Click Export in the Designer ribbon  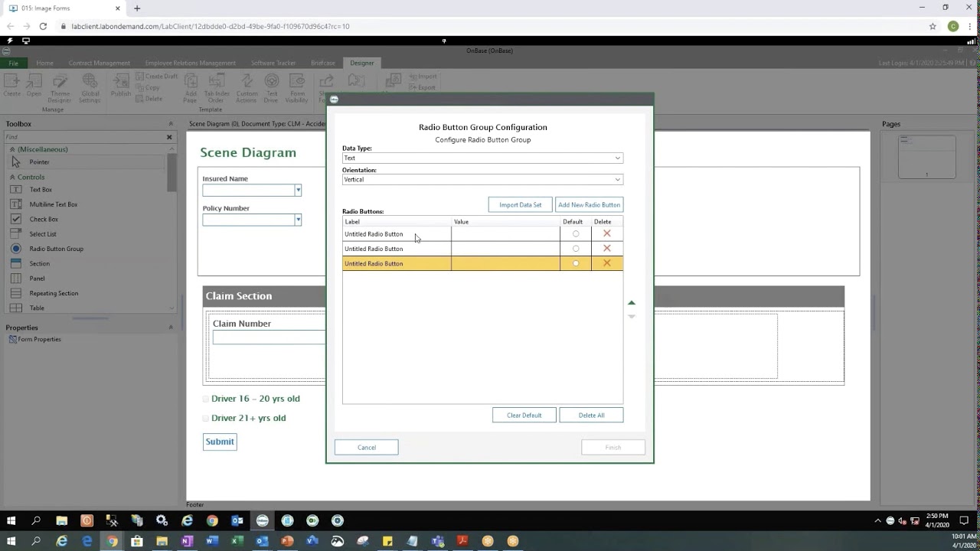[422, 87]
